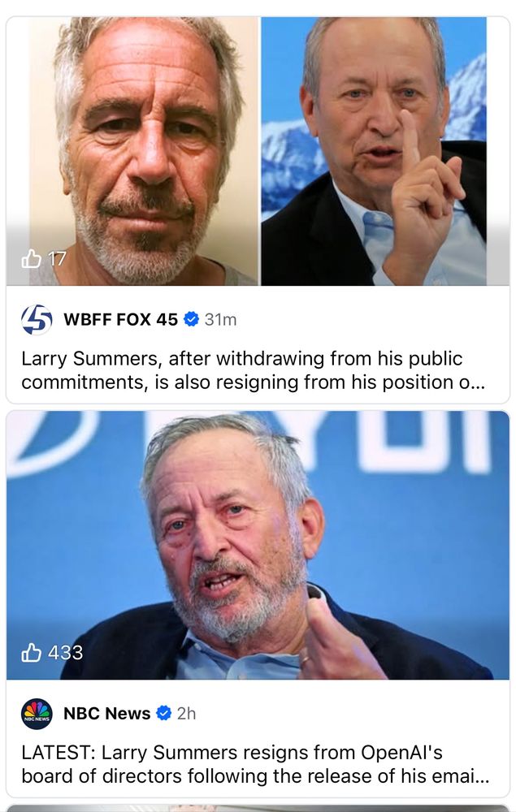Open the NBC News article photo
516x812 pixels.
pyautogui.click(x=258, y=545)
